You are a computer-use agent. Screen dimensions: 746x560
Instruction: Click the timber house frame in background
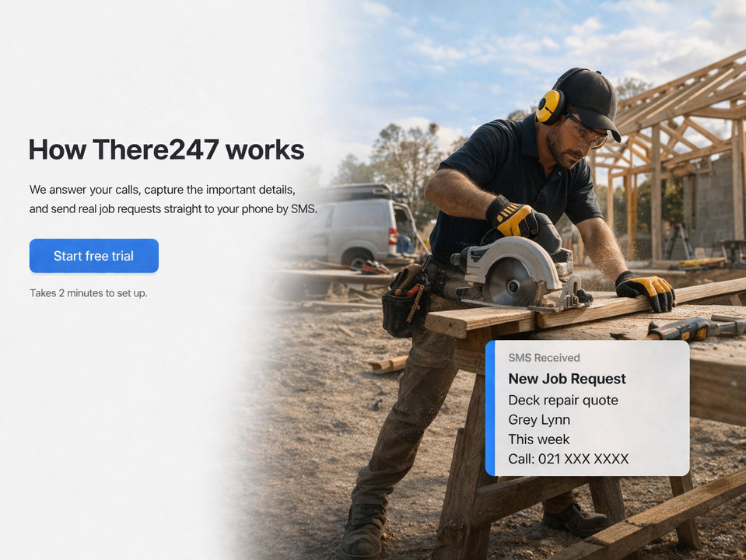675,157
